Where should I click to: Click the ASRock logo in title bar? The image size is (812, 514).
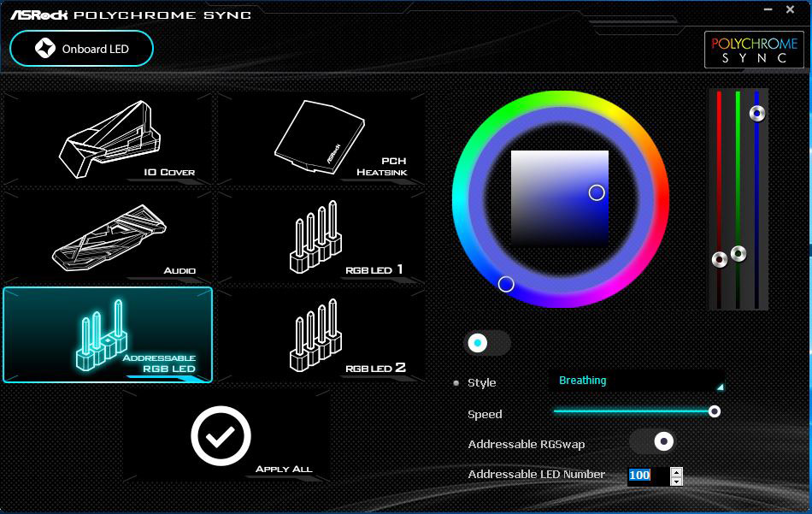coord(38,15)
